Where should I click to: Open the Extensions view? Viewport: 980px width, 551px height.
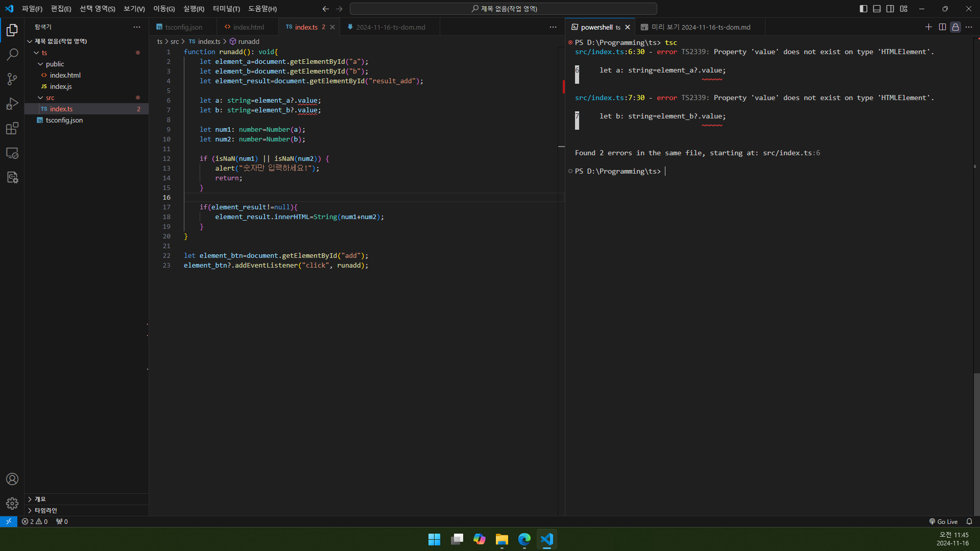point(12,128)
